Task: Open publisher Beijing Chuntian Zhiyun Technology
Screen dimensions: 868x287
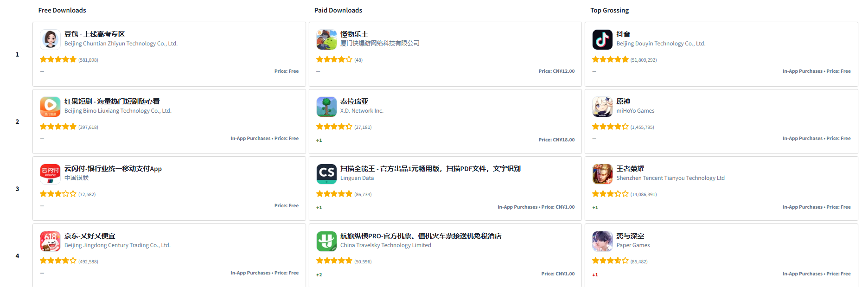Action: pos(121,44)
